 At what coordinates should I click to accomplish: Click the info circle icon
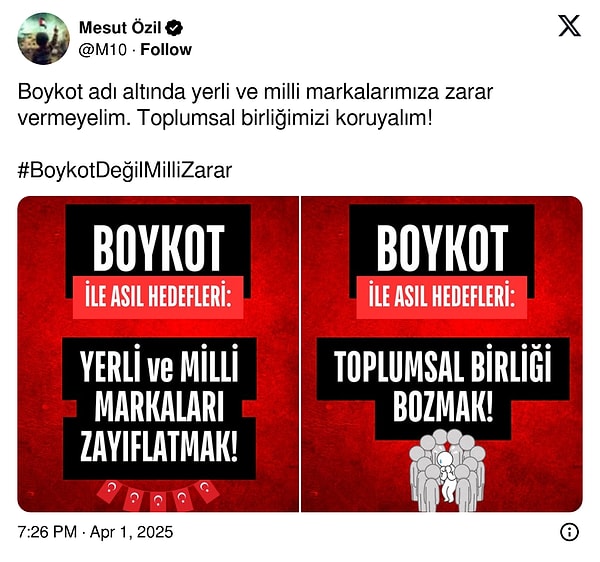click(569, 532)
